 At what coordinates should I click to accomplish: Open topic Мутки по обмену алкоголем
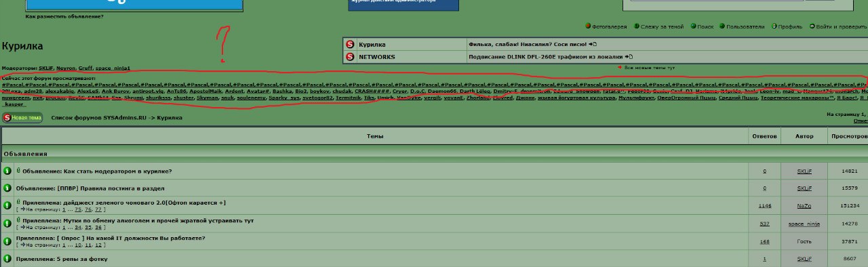pos(159,221)
